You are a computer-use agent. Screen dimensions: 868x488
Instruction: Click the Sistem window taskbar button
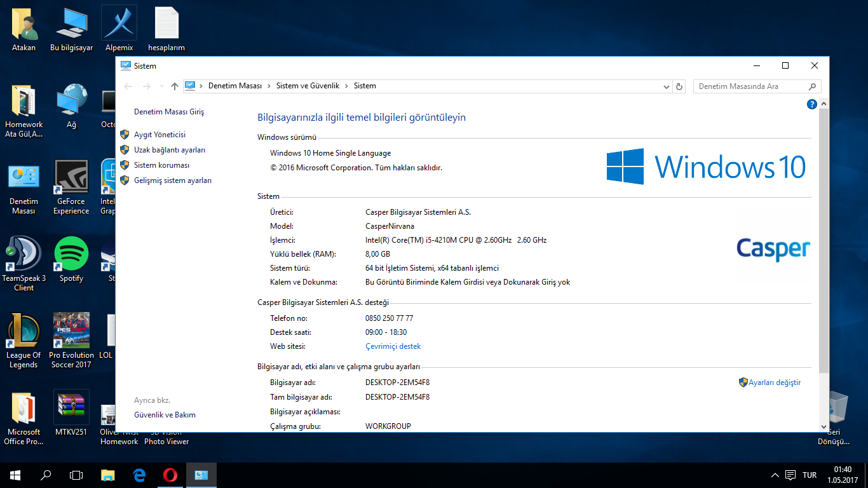(201, 475)
